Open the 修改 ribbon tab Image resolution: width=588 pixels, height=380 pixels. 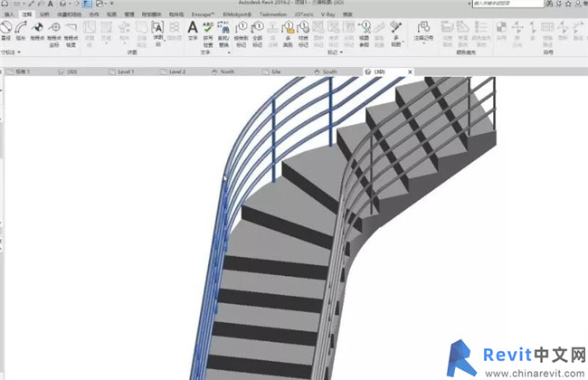347,14
